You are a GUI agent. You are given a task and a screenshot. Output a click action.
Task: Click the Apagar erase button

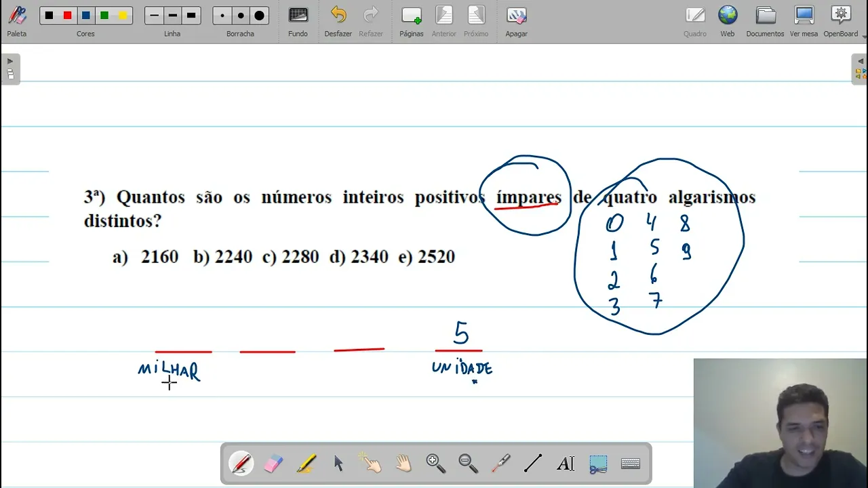[516, 21]
